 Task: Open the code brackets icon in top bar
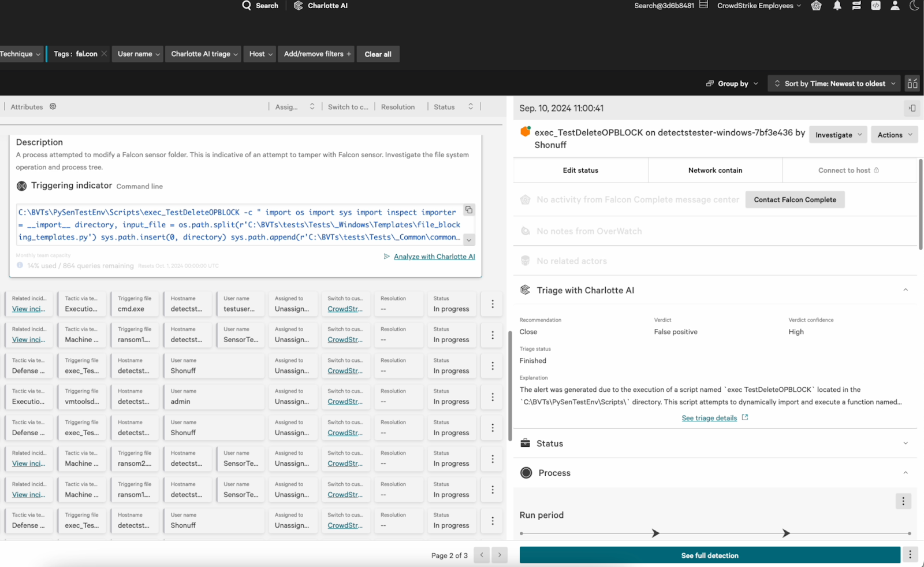[x=875, y=6]
